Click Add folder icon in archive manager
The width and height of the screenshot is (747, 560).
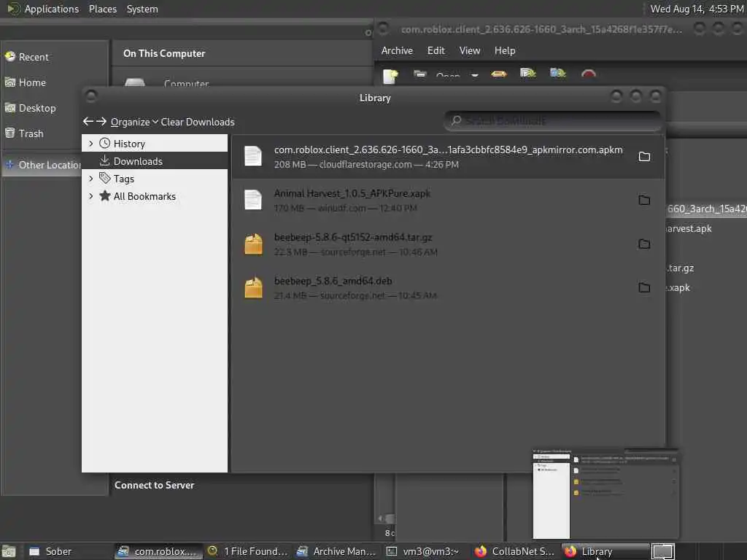[558, 74]
